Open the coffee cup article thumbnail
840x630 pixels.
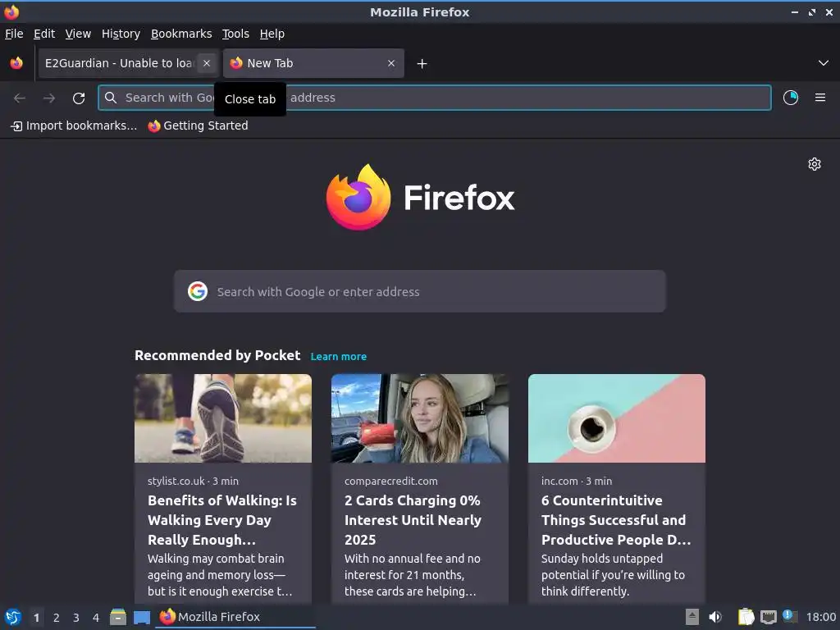[x=617, y=418]
